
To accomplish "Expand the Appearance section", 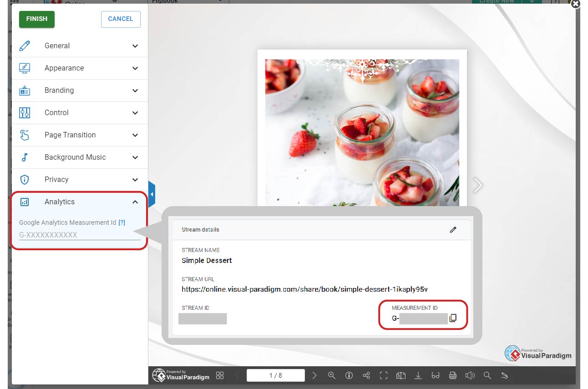I will tap(80, 68).
